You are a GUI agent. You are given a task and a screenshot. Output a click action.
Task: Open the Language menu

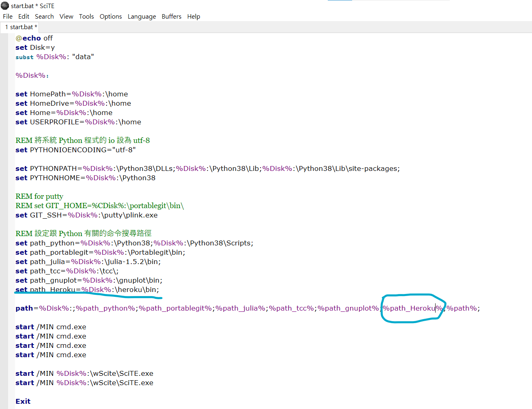(142, 17)
